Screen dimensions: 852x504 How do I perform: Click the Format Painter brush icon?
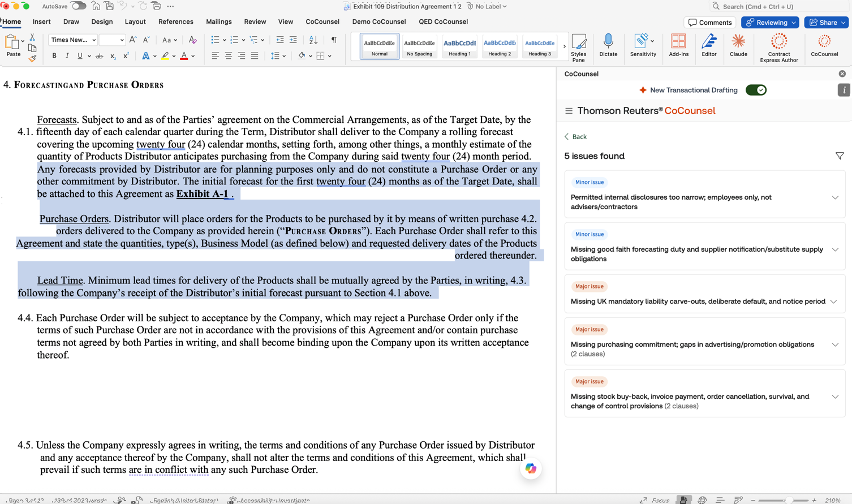pyautogui.click(x=32, y=58)
